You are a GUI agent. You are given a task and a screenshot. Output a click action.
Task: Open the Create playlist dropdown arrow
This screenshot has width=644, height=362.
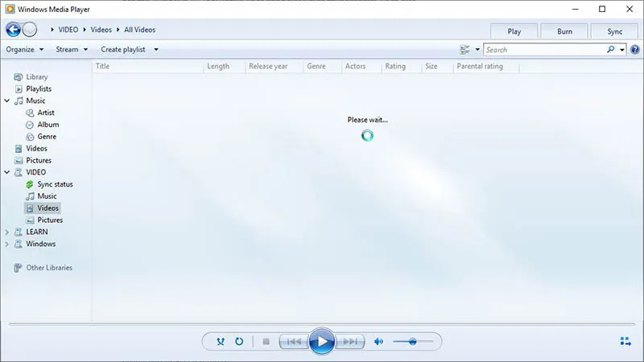click(156, 50)
